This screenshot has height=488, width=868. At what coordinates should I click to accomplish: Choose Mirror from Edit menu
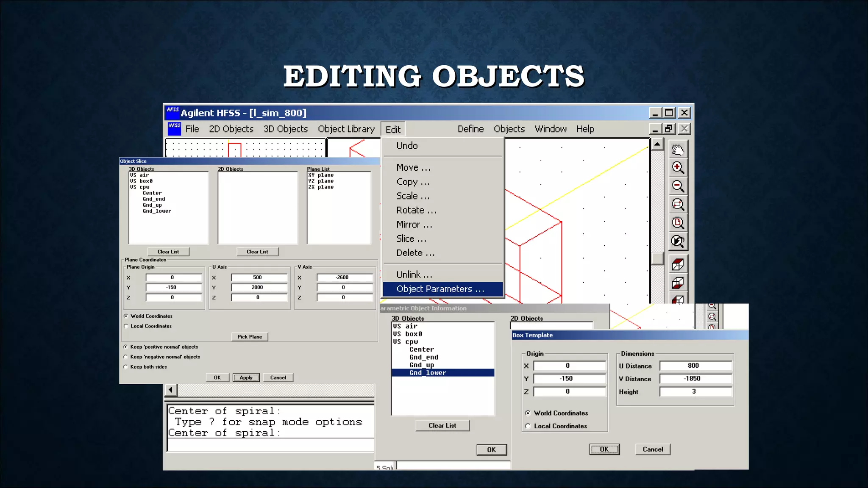pyautogui.click(x=443, y=225)
